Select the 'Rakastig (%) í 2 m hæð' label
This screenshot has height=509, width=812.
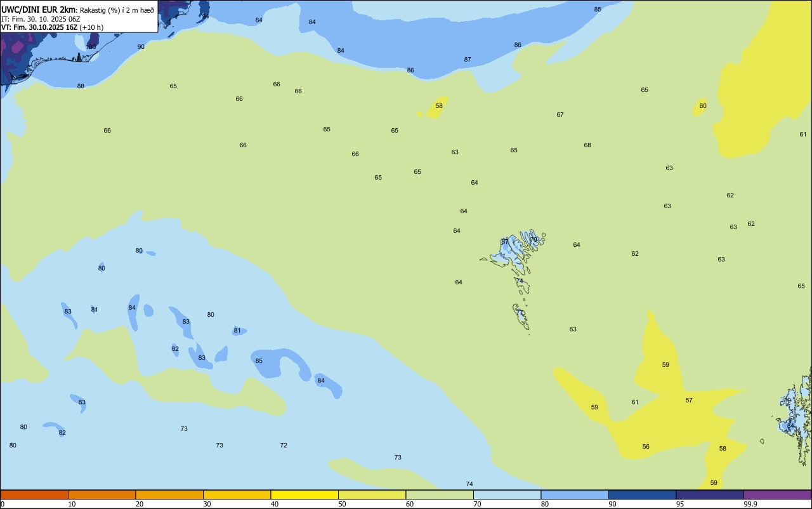point(117,10)
